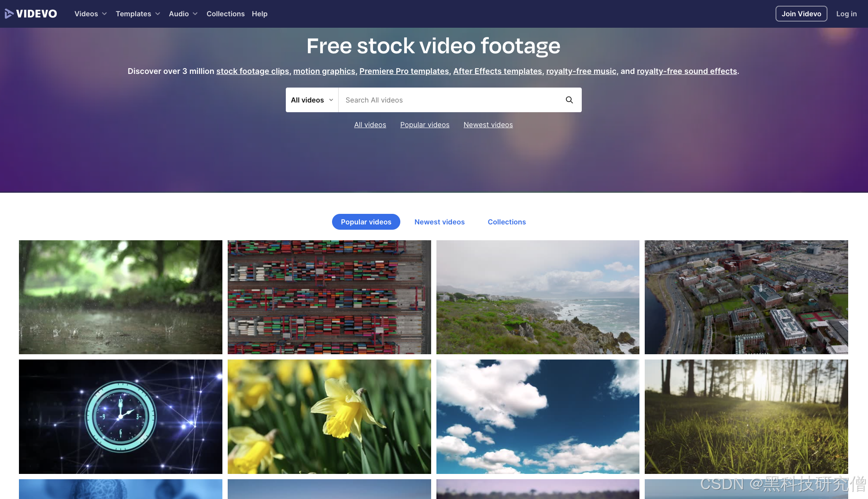
Task: Open the Help menu item
Action: (x=259, y=14)
